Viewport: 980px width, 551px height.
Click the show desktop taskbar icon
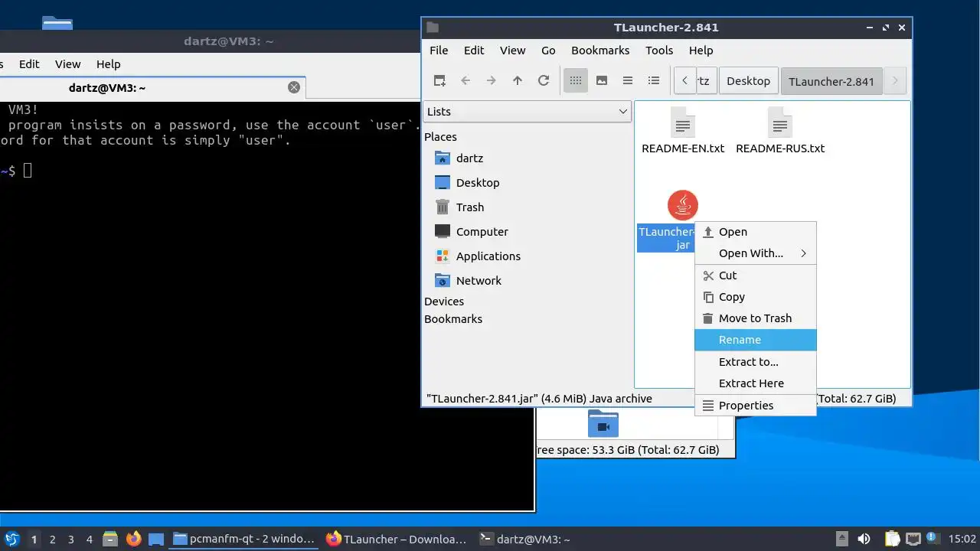coord(156,539)
